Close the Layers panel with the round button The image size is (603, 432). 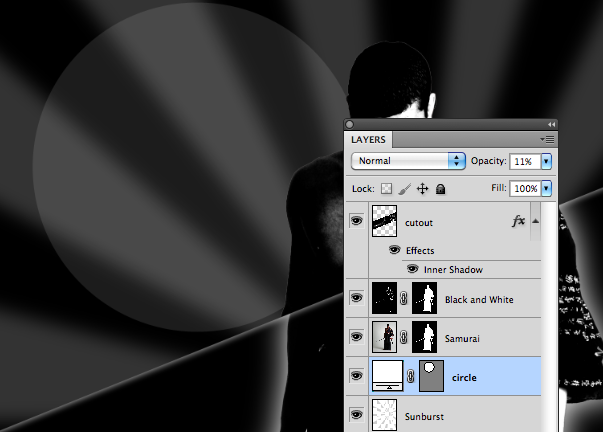(x=350, y=124)
